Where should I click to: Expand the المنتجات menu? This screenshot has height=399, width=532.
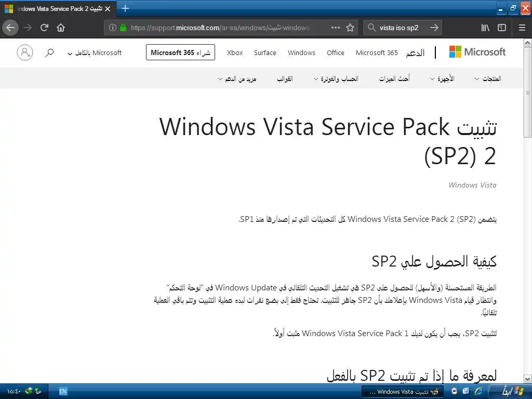coord(488,79)
